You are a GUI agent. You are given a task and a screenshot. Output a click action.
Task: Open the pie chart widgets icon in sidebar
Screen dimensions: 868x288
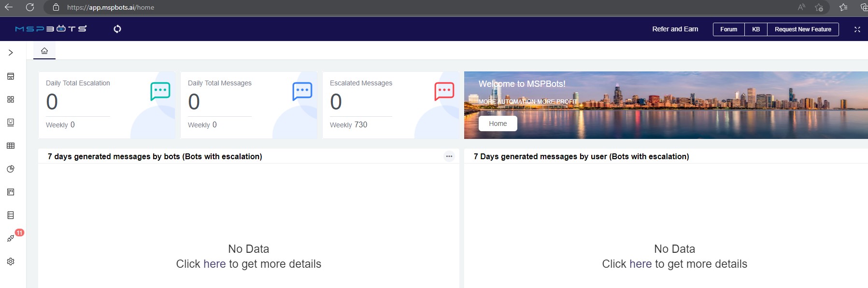click(x=11, y=169)
